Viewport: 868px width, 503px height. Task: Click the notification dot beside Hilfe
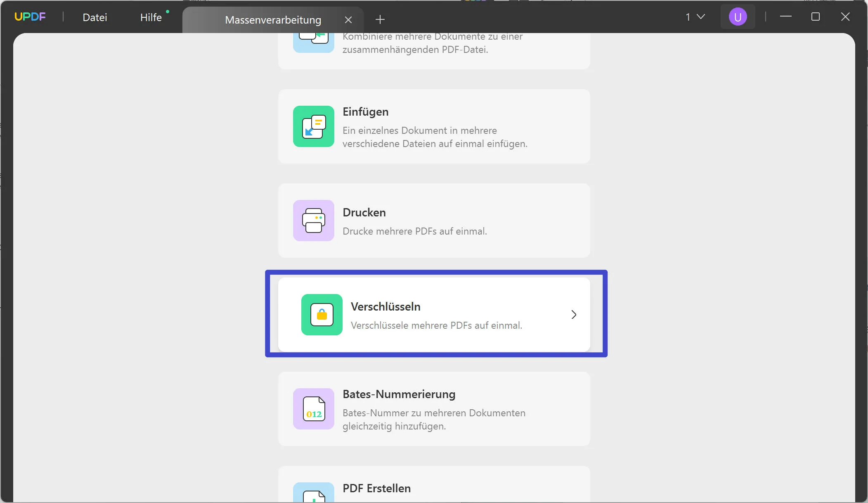[168, 11]
